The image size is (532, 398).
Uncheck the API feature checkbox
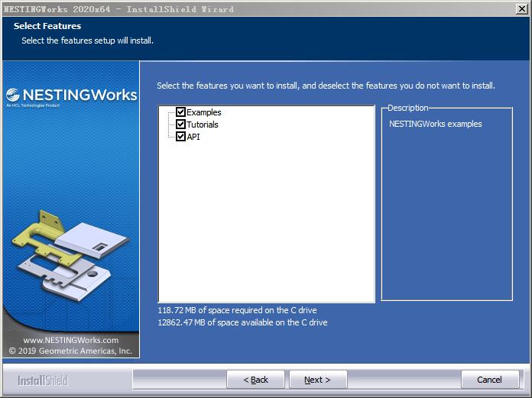point(180,136)
